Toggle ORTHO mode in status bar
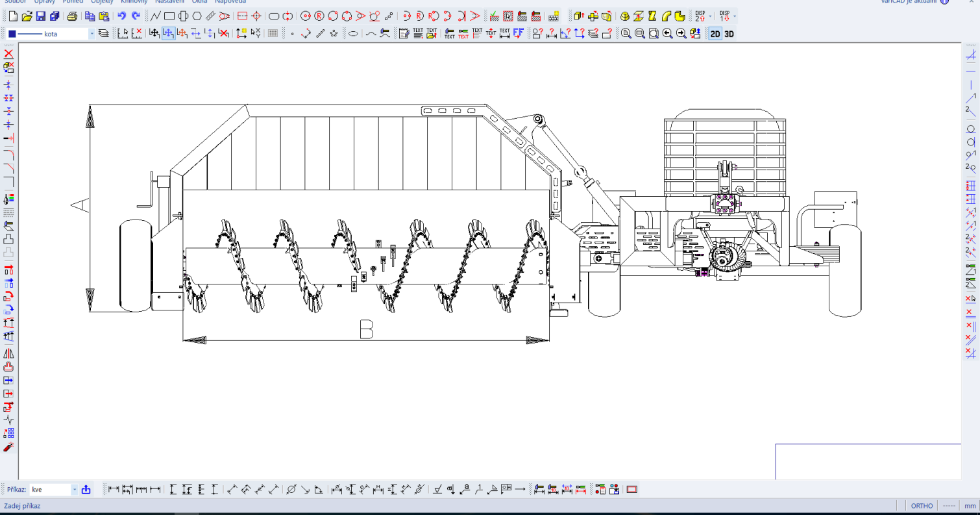 (x=922, y=506)
